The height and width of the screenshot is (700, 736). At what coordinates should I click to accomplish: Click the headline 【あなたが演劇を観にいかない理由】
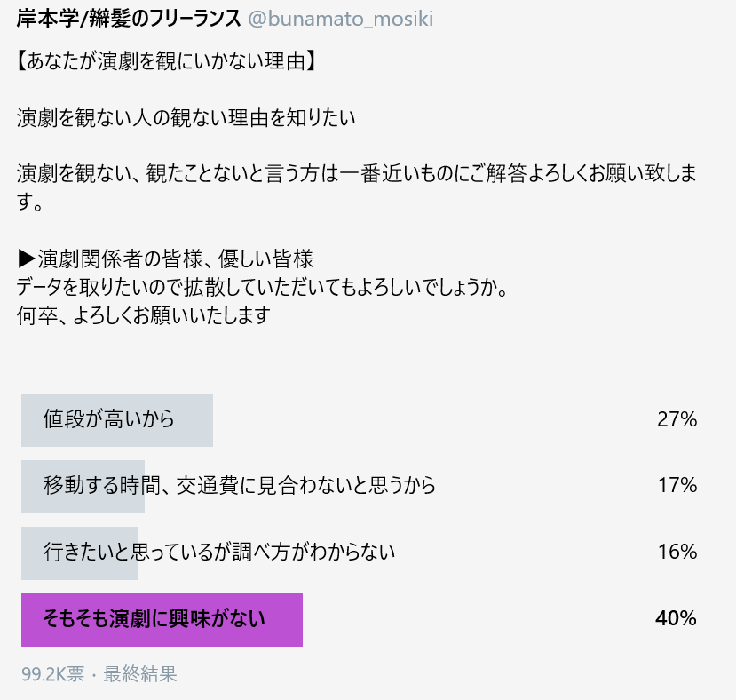coord(166,61)
